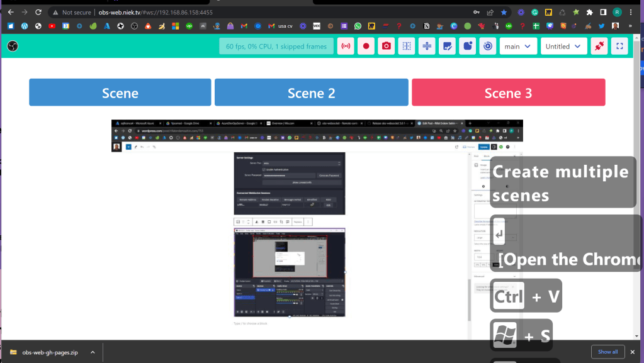
Task: Click the arrows-and-line icon in the OBS toolbar
Action: point(427,47)
